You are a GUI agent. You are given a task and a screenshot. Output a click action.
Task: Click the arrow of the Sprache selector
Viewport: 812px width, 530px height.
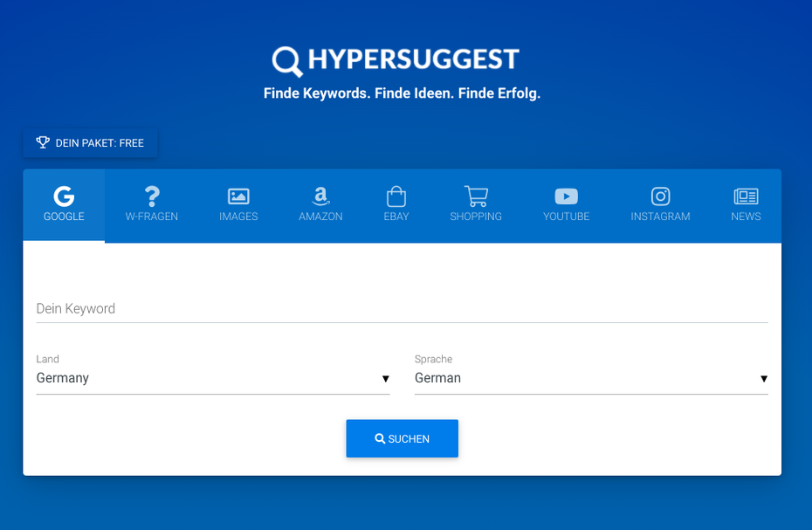pyautogui.click(x=763, y=379)
